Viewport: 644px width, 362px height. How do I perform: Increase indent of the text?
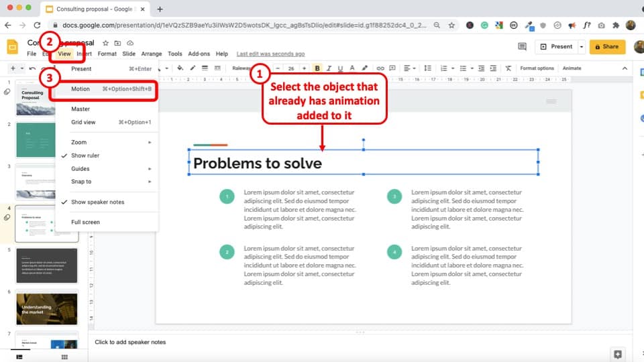tap(493, 68)
